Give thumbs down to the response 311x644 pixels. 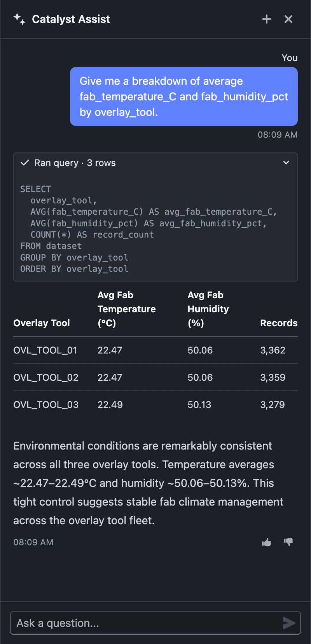click(x=288, y=542)
